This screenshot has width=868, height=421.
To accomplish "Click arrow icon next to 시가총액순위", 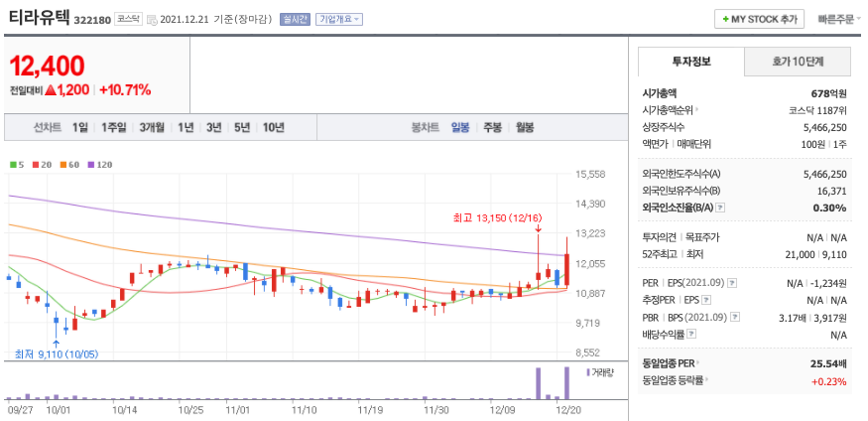I will 697,110.
